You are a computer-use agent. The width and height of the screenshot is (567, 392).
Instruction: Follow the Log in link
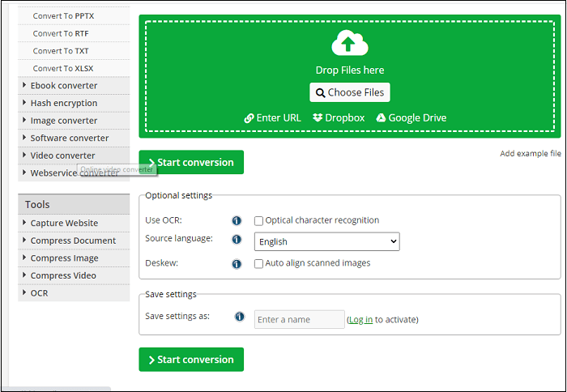360,320
